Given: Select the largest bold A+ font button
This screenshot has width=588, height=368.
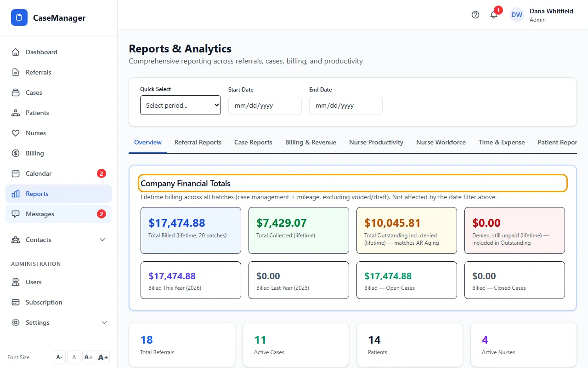Looking at the screenshot, I should [x=103, y=357].
